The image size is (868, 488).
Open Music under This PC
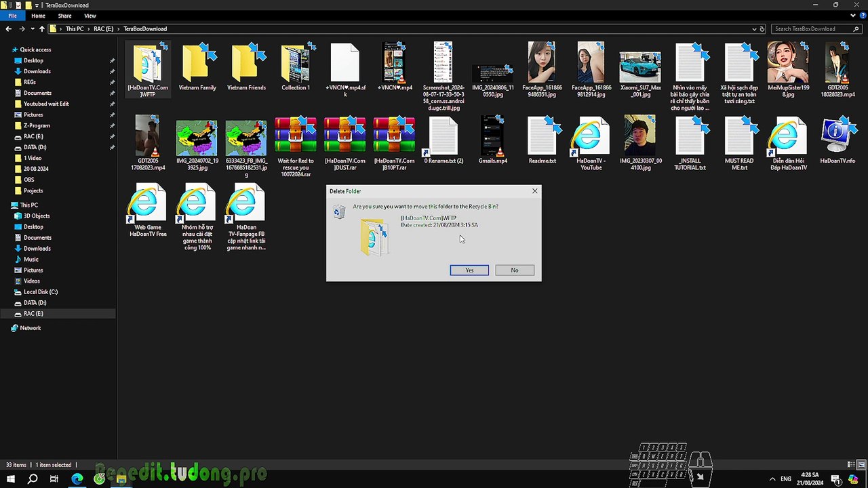point(31,259)
